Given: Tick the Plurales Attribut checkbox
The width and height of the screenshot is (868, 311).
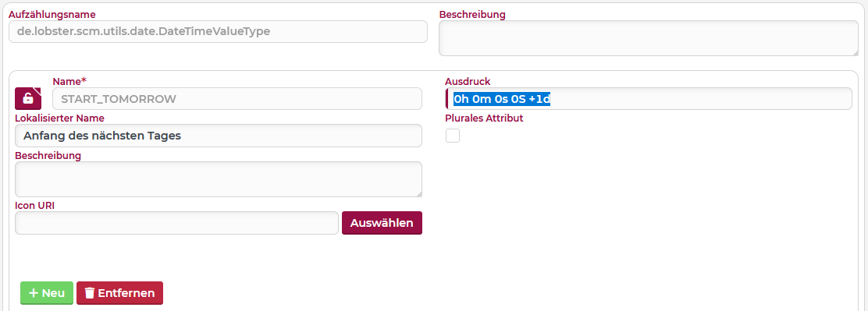Looking at the screenshot, I should [x=453, y=136].
